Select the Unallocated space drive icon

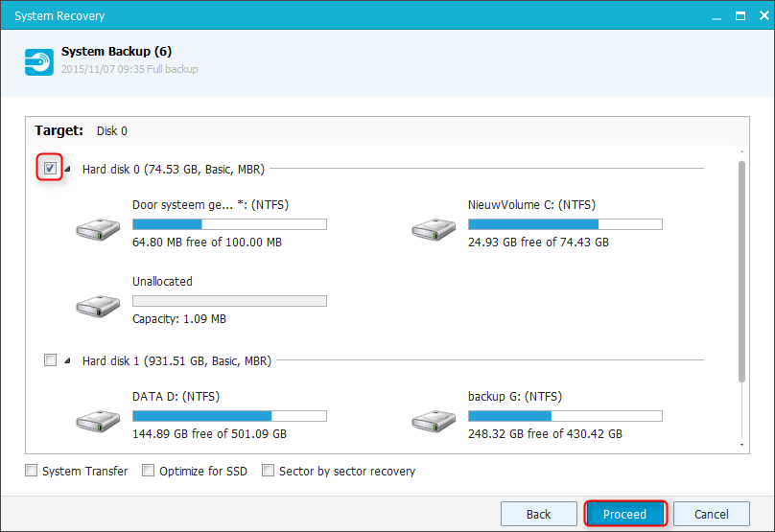pos(98,306)
